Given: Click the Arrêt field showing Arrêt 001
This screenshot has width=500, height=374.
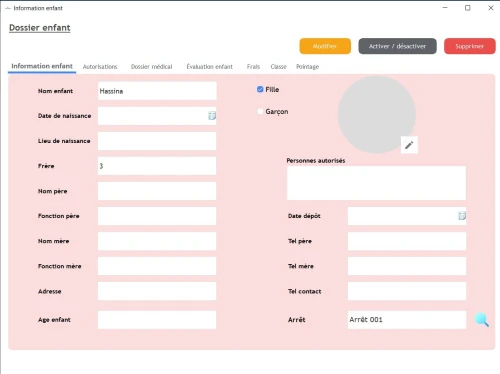Looking at the screenshot, I should 407,320.
